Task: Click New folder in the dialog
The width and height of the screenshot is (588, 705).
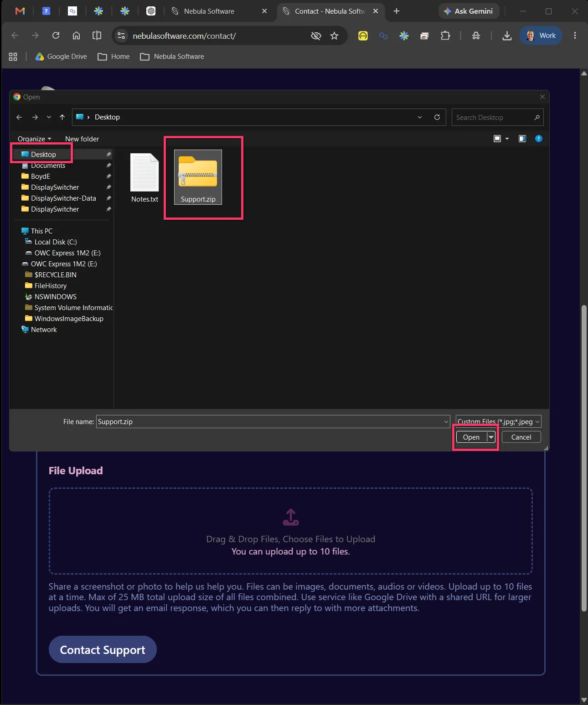Action: pos(82,139)
